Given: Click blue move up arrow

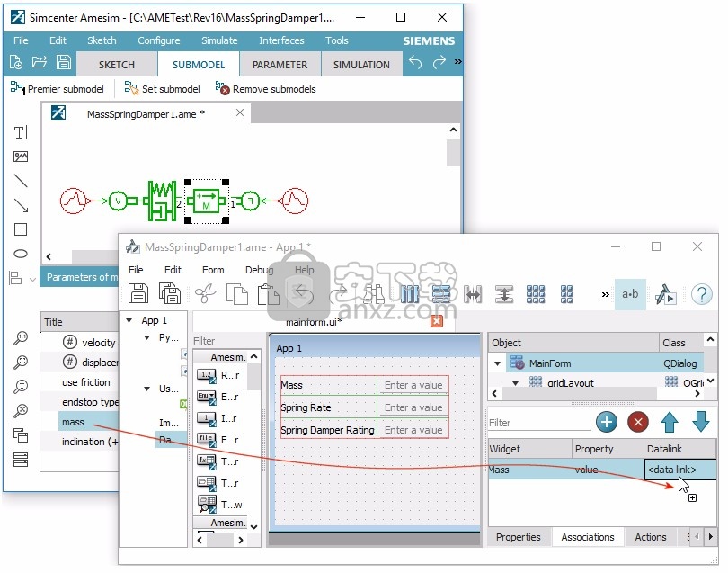Looking at the screenshot, I should point(669,422).
